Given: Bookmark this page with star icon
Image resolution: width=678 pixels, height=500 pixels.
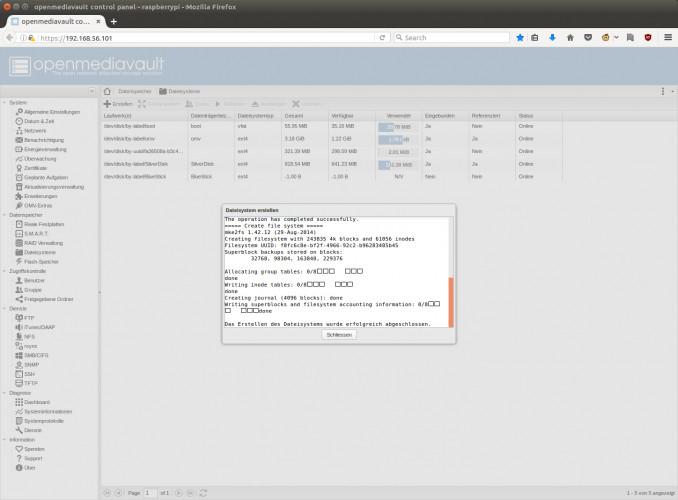Looking at the screenshot, I should point(520,38).
